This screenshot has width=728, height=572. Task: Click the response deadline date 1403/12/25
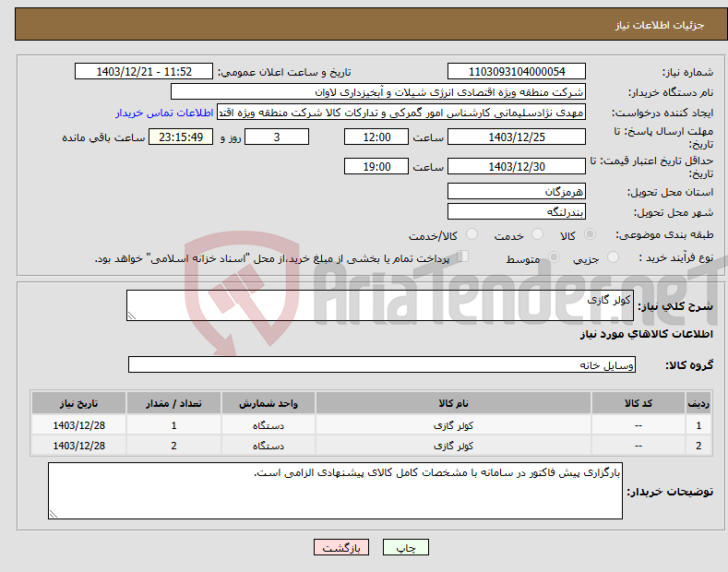pyautogui.click(x=517, y=137)
